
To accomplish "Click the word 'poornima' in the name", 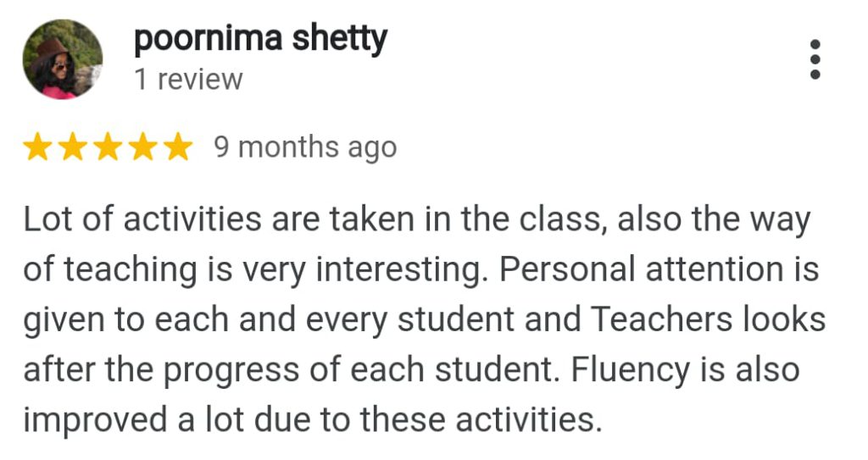I will pyautogui.click(x=209, y=41).
